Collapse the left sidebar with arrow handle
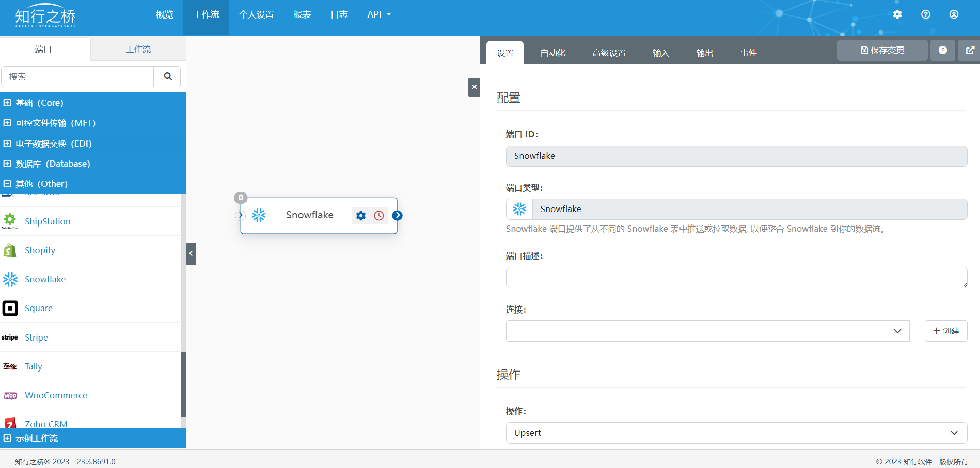 [191, 253]
